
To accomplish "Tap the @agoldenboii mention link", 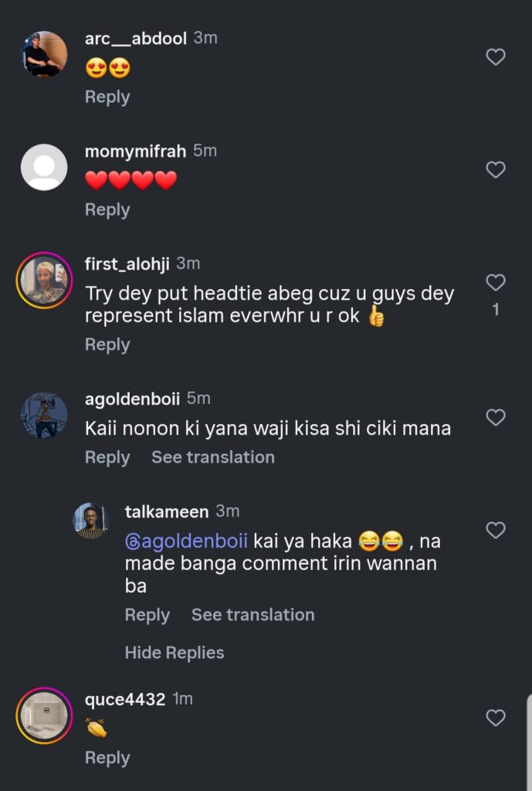I will pyautogui.click(x=186, y=542).
